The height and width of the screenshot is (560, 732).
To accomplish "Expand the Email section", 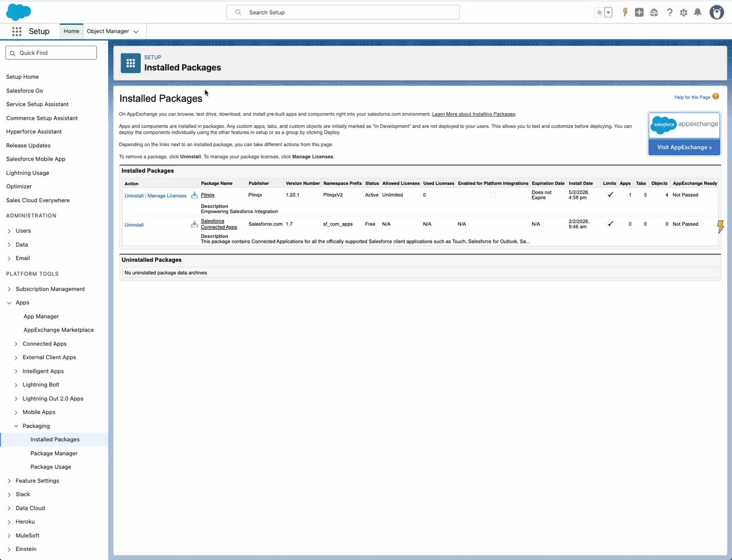I will coord(9,258).
